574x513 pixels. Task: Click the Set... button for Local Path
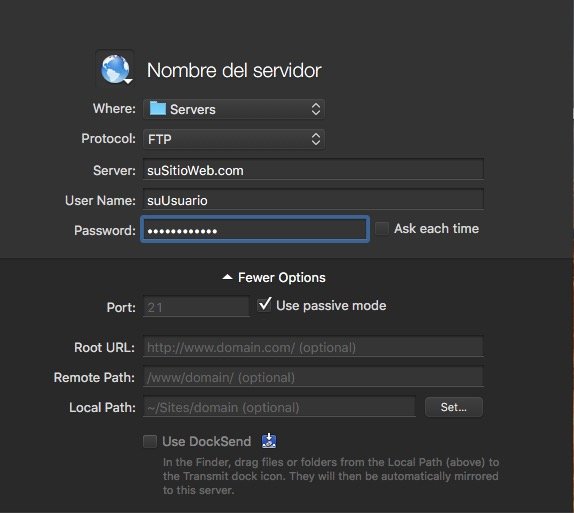tap(454, 407)
